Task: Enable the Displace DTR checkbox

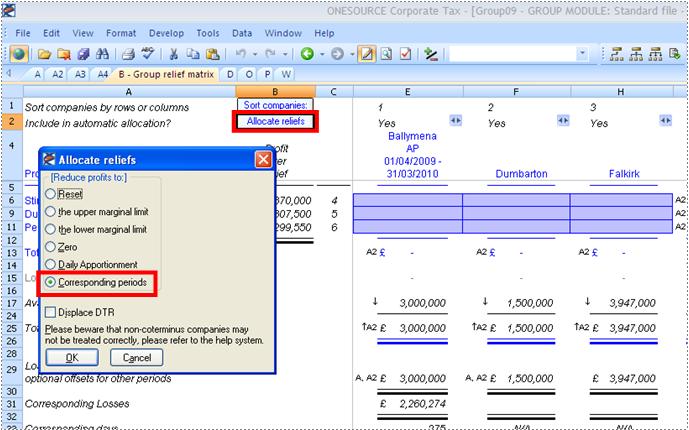Action: coord(51,311)
